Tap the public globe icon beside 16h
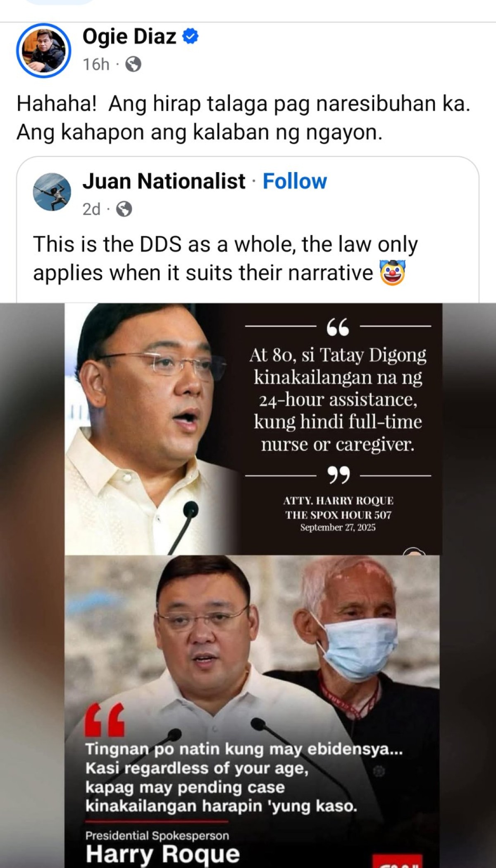 pyautogui.click(x=133, y=65)
